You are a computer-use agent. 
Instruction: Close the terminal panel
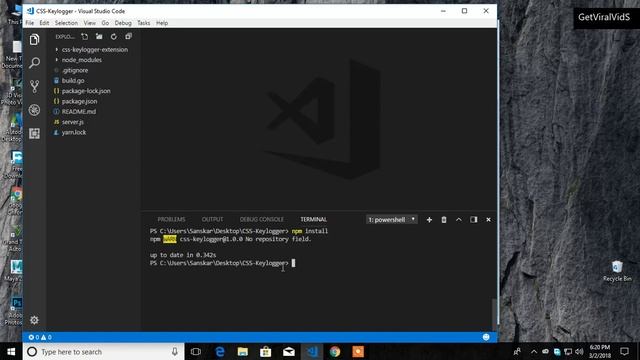coord(488,220)
